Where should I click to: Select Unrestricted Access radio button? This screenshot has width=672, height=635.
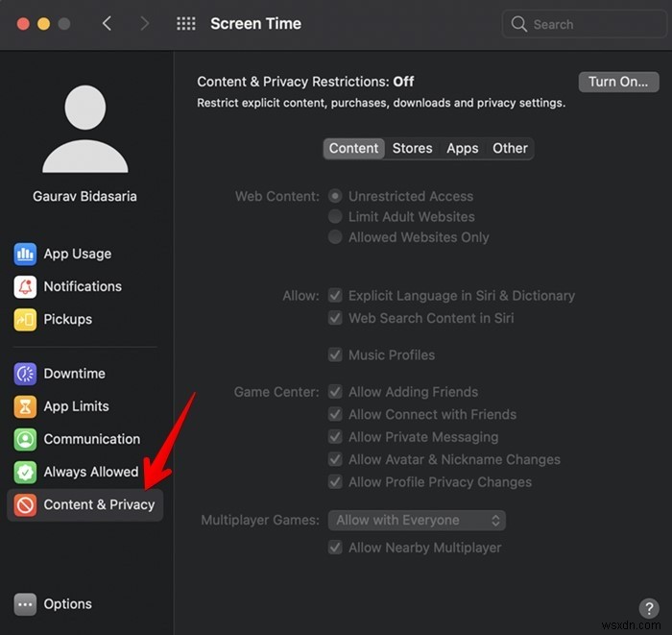pos(335,196)
